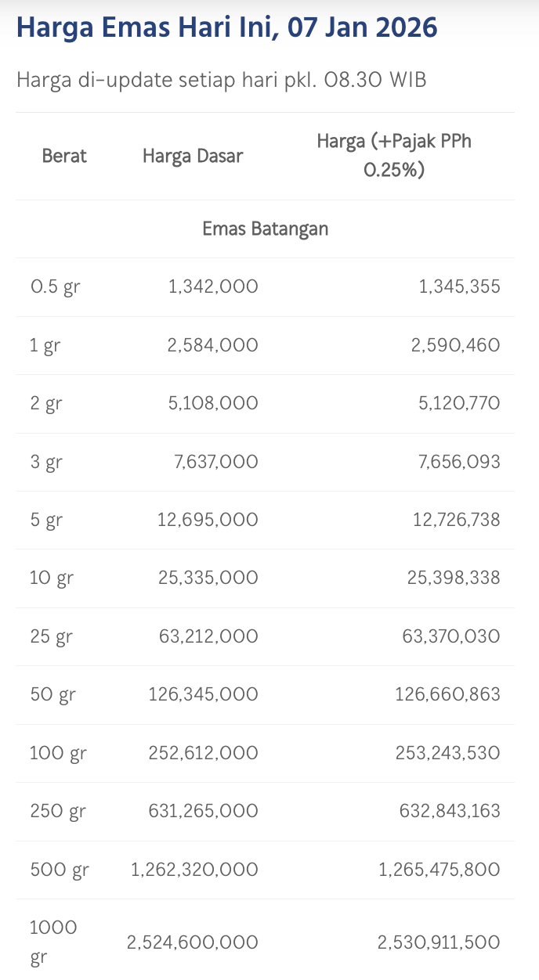Click taxed price 5,120,770 for 2 gr

pyautogui.click(x=455, y=403)
